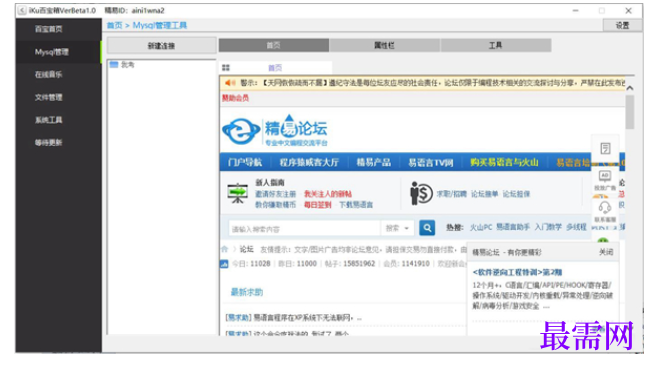Select the 首页 browser page tab
This screenshot has height=367, width=652.
(x=275, y=68)
